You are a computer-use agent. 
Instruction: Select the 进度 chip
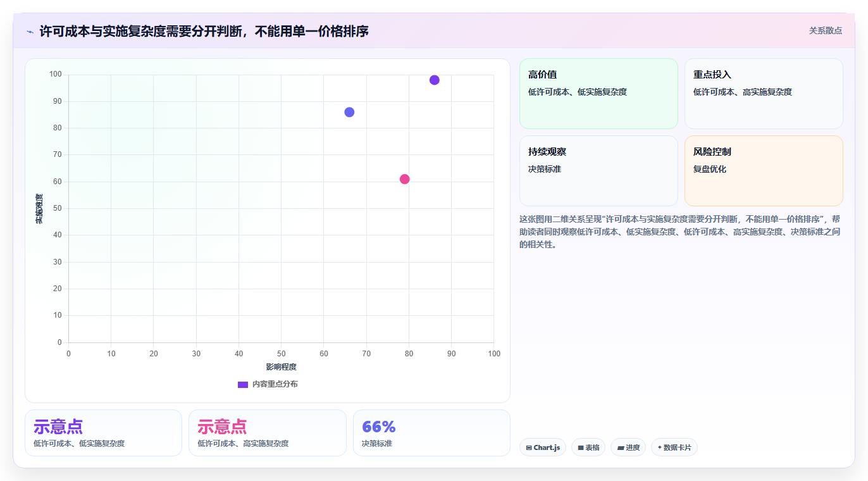[628, 447]
